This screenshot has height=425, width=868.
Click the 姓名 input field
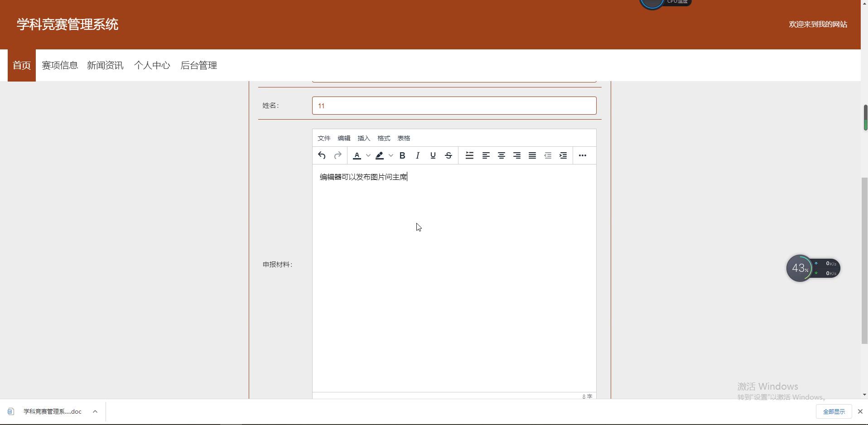click(454, 106)
